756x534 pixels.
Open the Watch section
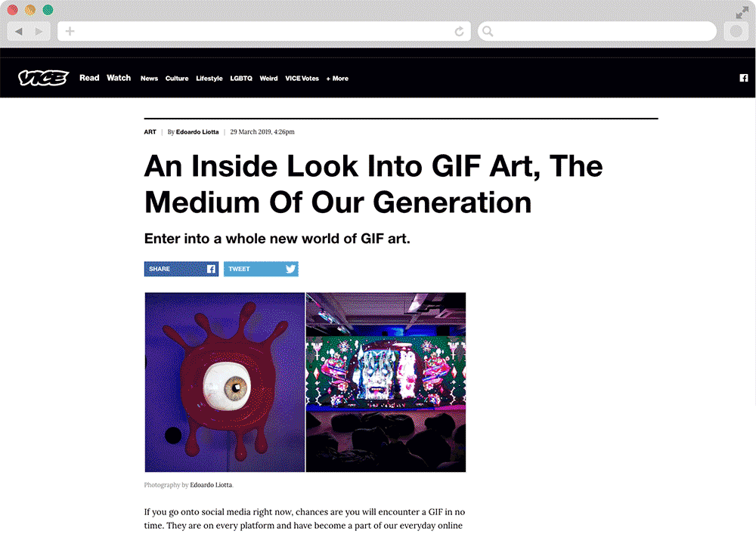point(119,78)
